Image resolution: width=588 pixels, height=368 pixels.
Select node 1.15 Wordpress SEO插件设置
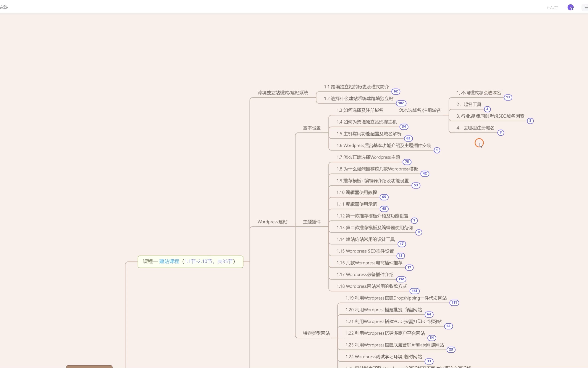(x=365, y=251)
